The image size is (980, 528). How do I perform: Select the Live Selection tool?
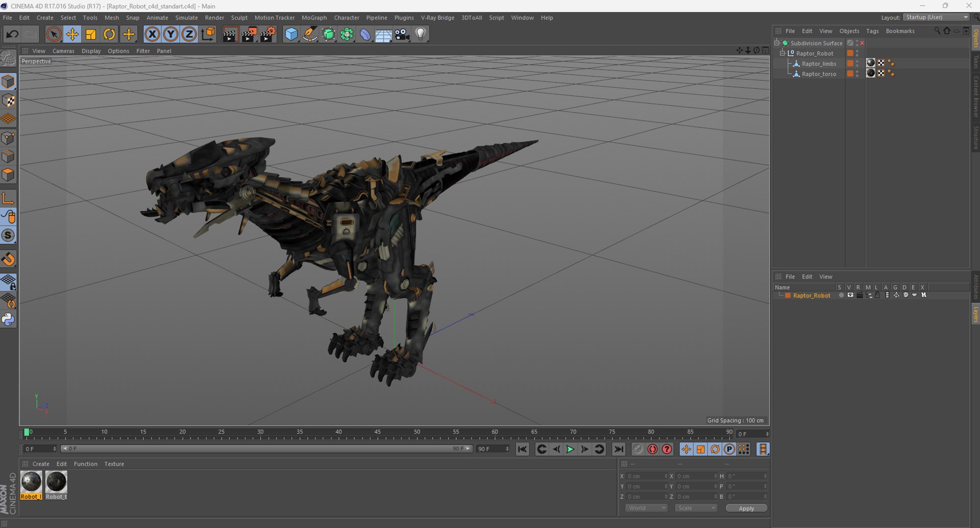(54, 34)
